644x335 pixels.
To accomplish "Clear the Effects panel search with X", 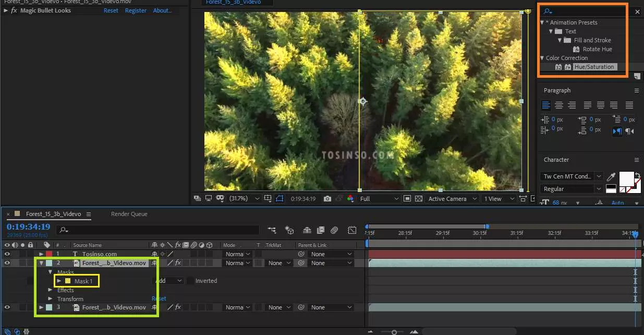I will pyautogui.click(x=637, y=11).
